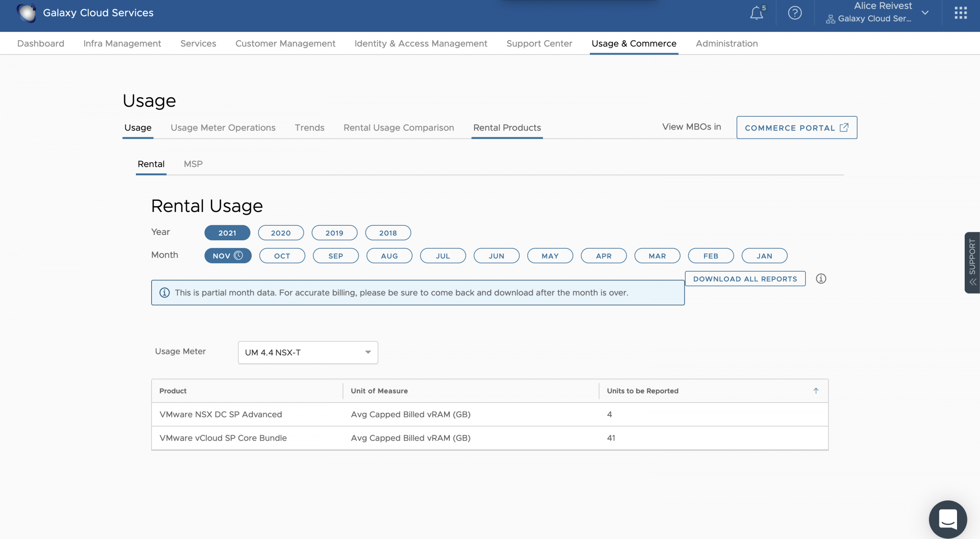Click info icon beside Download All Reports
This screenshot has height=539, width=980.
pyautogui.click(x=821, y=278)
